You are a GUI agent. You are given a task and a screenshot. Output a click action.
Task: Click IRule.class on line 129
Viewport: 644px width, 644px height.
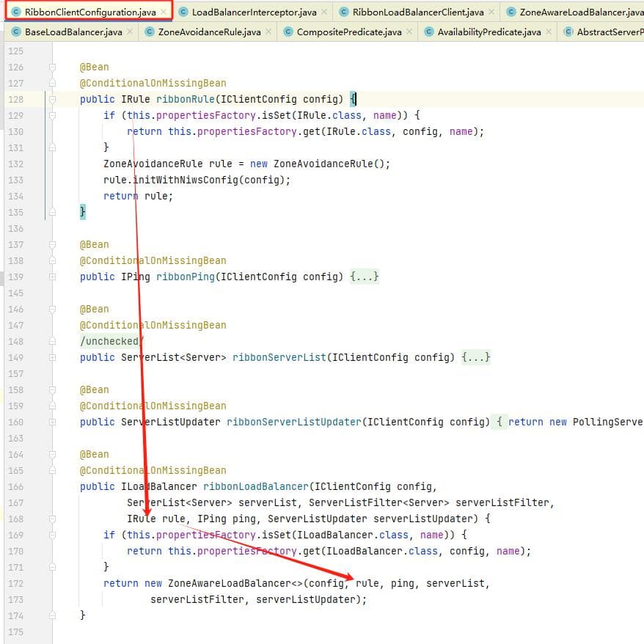coord(329,115)
